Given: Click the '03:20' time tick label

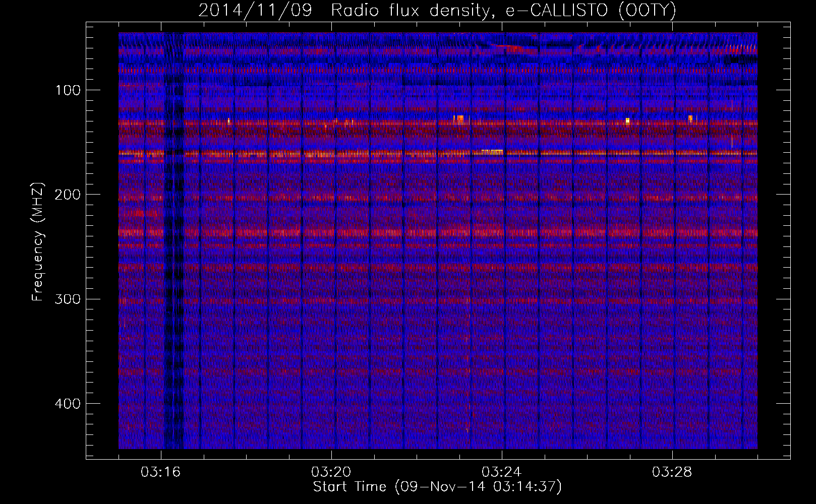Looking at the screenshot, I should (x=331, y=472).
